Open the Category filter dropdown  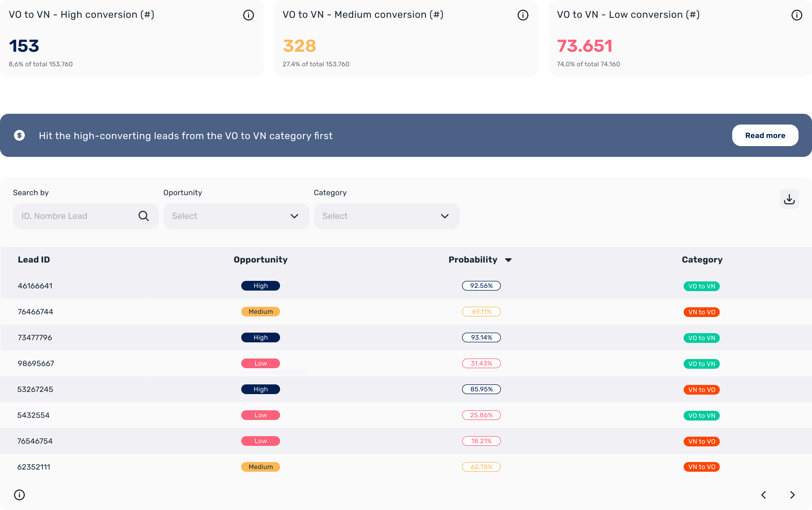(x=386, y=216)
